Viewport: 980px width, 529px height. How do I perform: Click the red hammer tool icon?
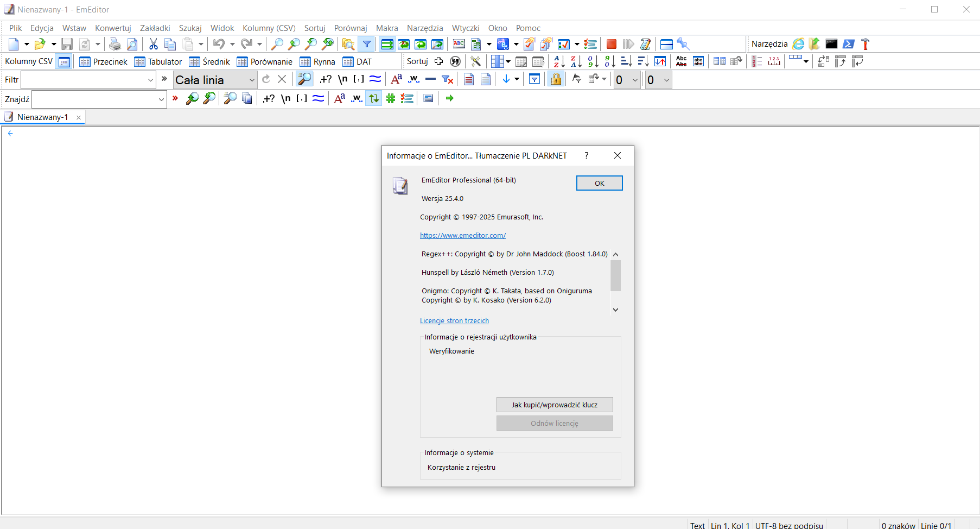pos(866,44)
